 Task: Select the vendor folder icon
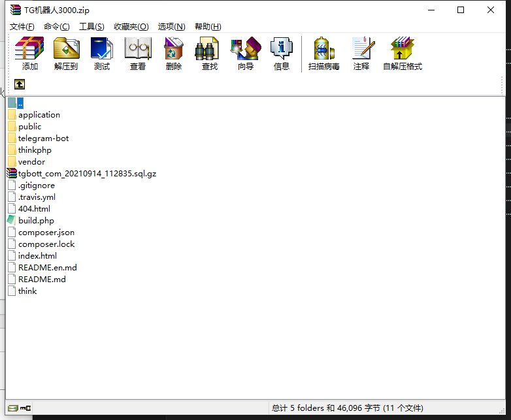click(x=12, y=161)
